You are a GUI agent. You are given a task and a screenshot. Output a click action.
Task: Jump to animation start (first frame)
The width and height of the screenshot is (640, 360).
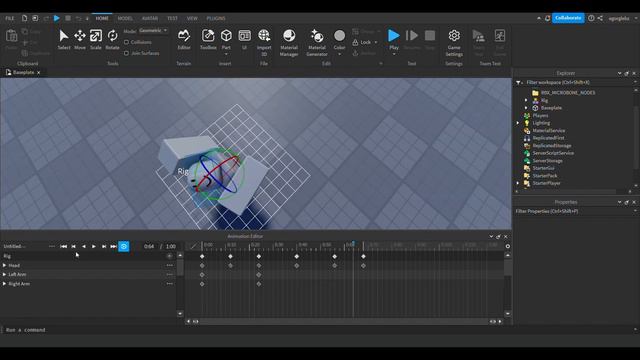pyautogui.click(x=63, y=246)
